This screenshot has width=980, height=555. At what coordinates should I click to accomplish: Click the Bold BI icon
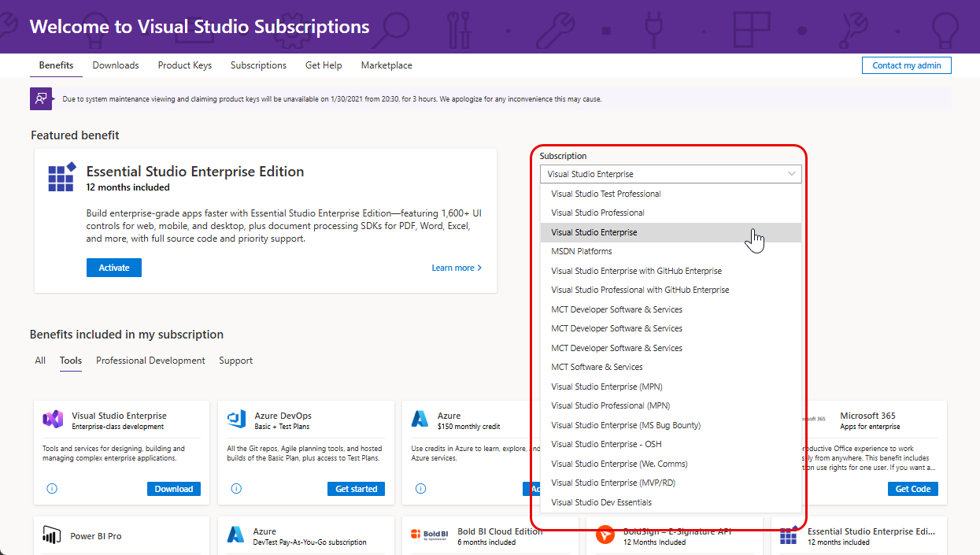click(x=417, y=535)
